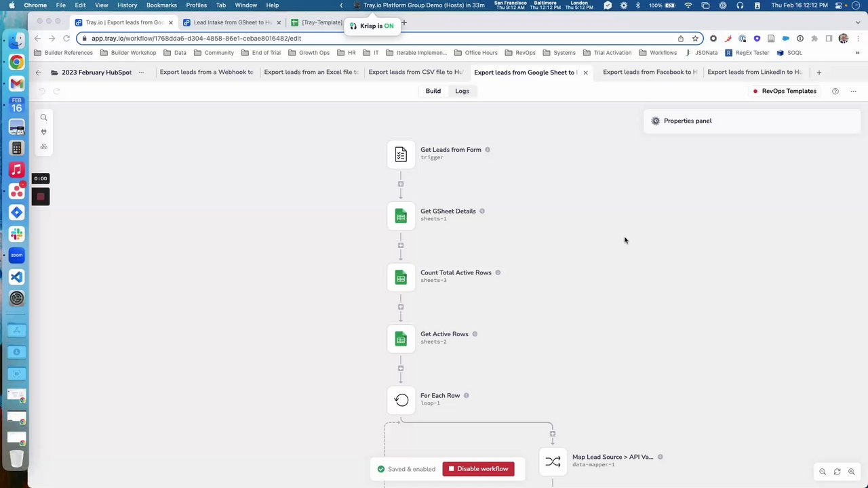Open Zoom from the Dock

click(17, 256)
